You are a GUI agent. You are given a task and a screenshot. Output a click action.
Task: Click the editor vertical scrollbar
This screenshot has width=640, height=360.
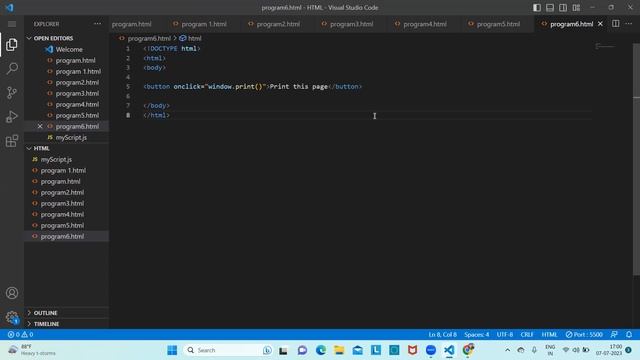pos(636,159)
